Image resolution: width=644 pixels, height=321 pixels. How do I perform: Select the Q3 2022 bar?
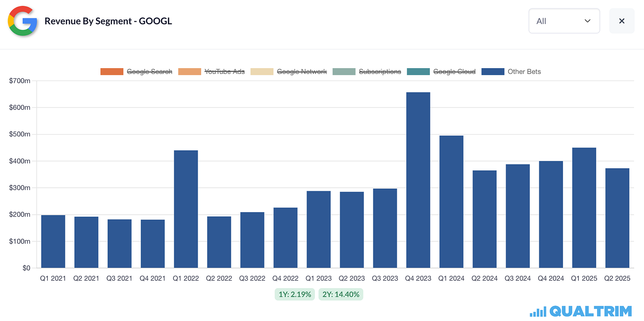(252, 240)
